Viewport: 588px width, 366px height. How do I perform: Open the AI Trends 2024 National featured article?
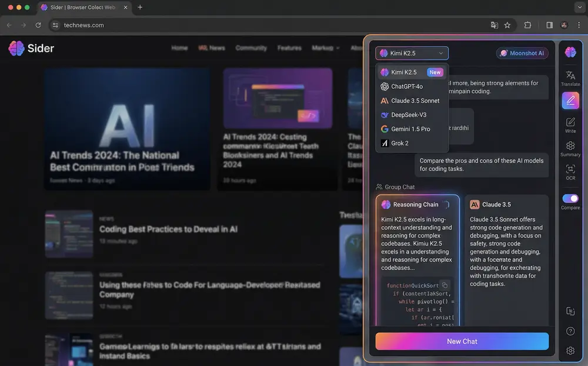(127, 129)
